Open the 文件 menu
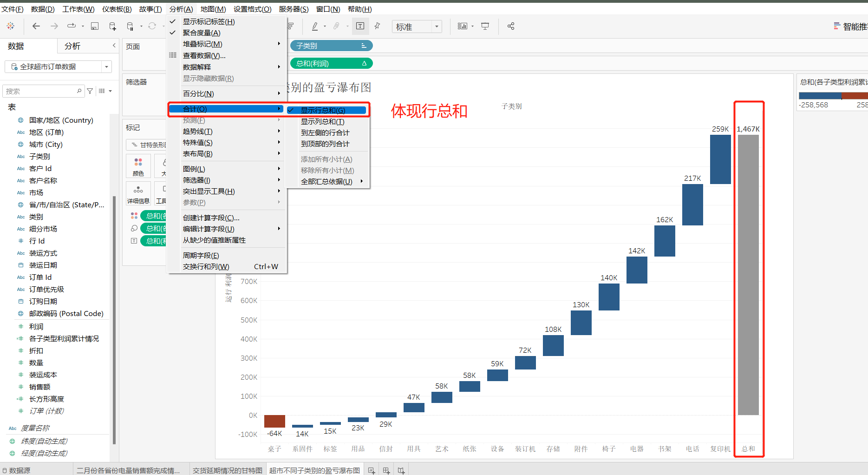Image resolution: width=868 pixels, height=475 pixels. click(12, 9)
